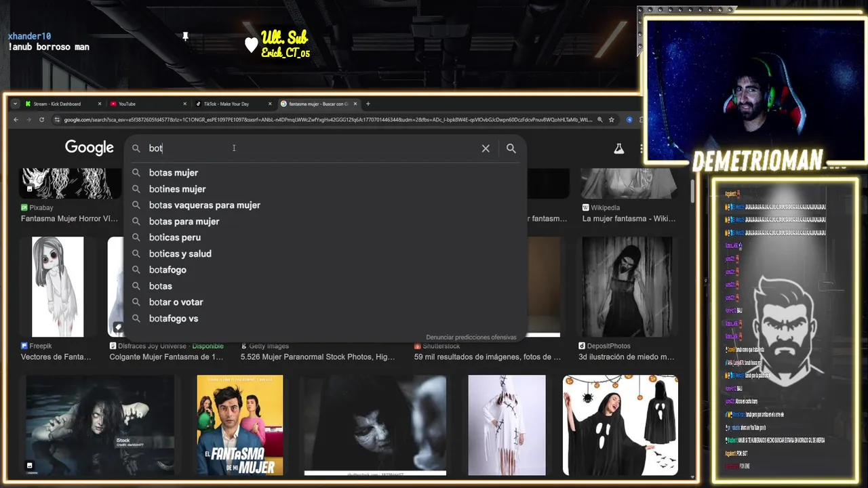Image resolution: width=868 pixels, height=488 pixels.
Task: Click the Google search text field
Action: [312, 148]
